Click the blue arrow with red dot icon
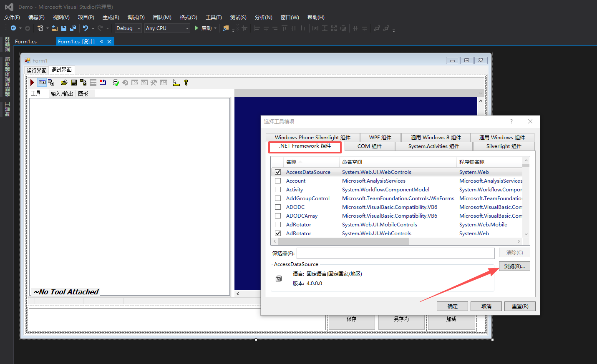Viewport: 597px width, 364px height. tap(103, 83)
